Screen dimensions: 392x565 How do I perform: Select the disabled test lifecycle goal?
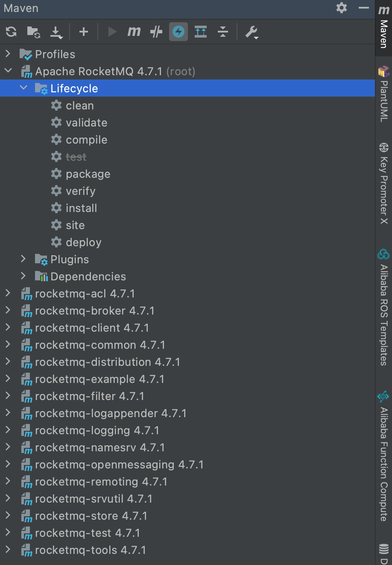pyautogui.click(x=76, y=157)
